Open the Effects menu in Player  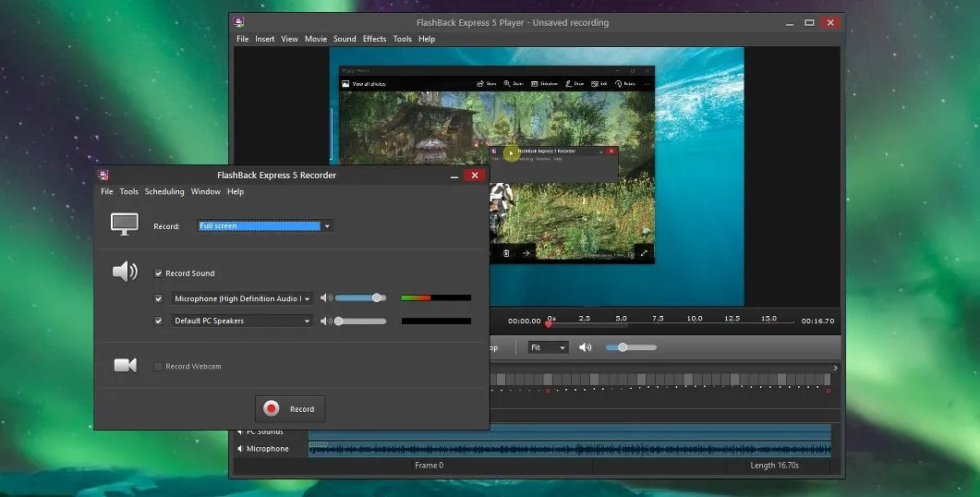(x=374, y=39)
